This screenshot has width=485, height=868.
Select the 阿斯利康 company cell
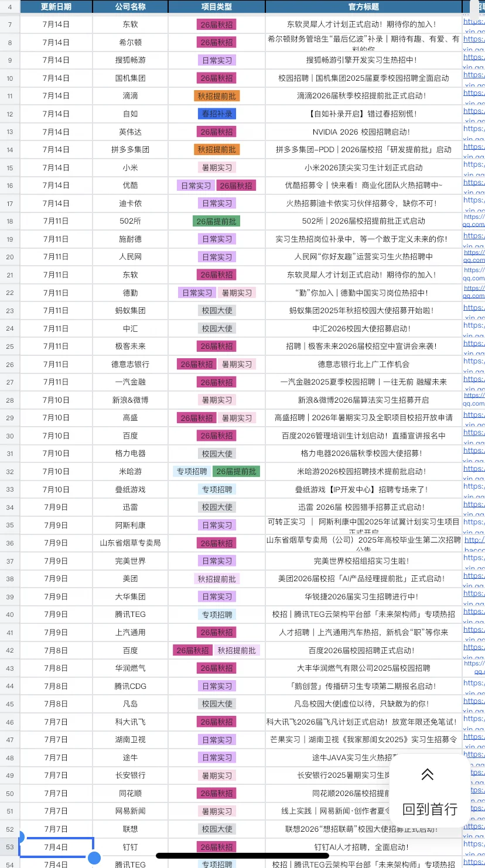point(131,525)
